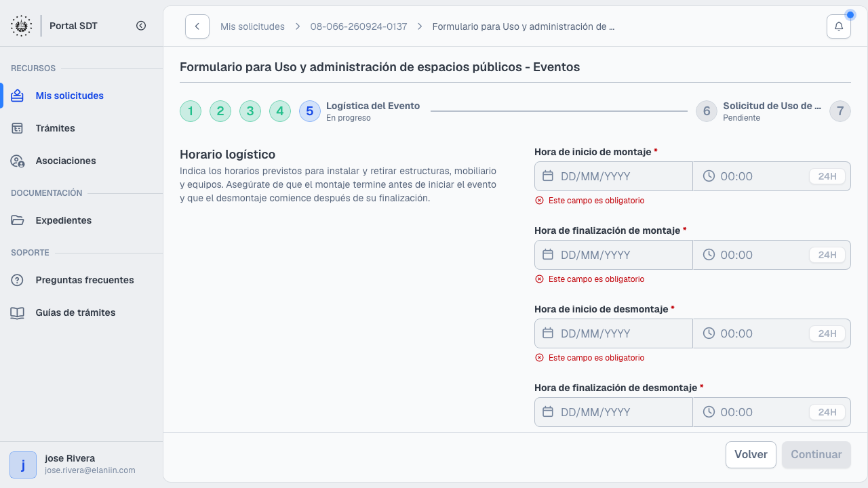Go to step 2 in progress stepper
The width and height of the screenshot is (868, 488).
point(220,111)
